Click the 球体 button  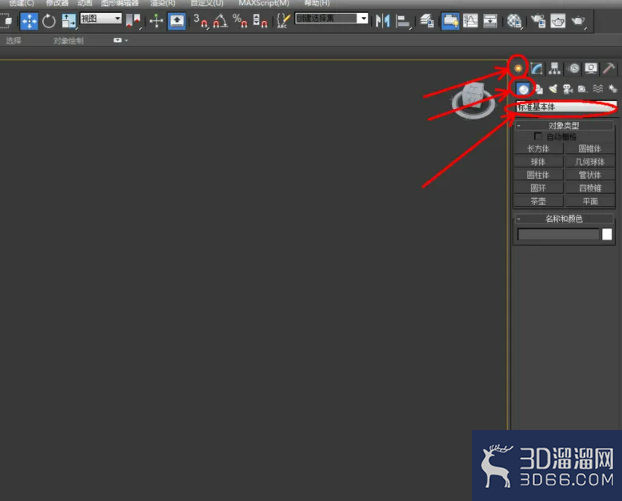pos(538,161)
